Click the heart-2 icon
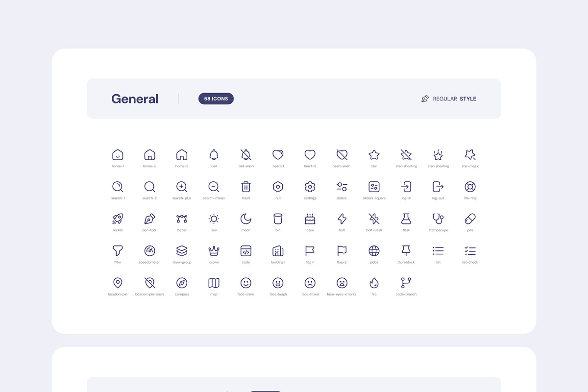 point(310,155)
